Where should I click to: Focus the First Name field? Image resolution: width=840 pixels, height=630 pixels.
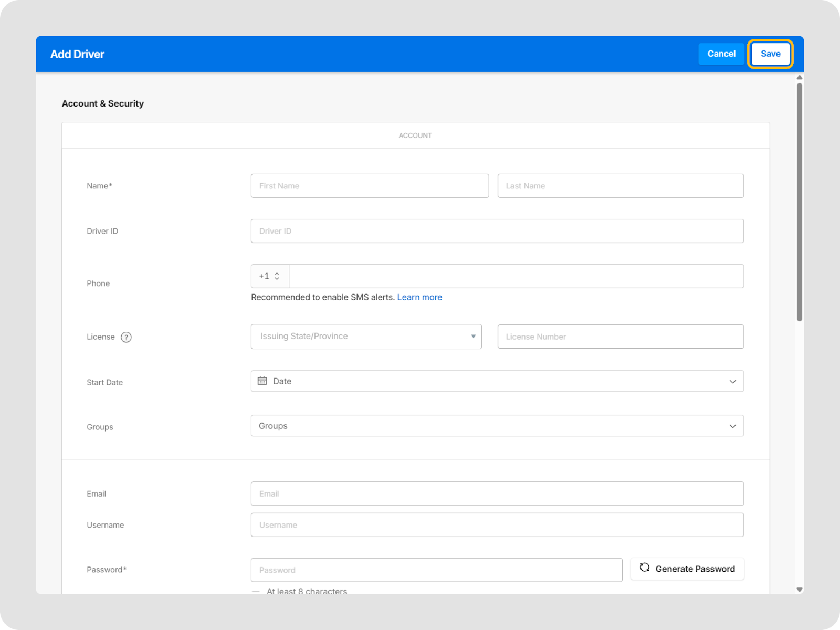pyautogui.click(x=370, y=186)
